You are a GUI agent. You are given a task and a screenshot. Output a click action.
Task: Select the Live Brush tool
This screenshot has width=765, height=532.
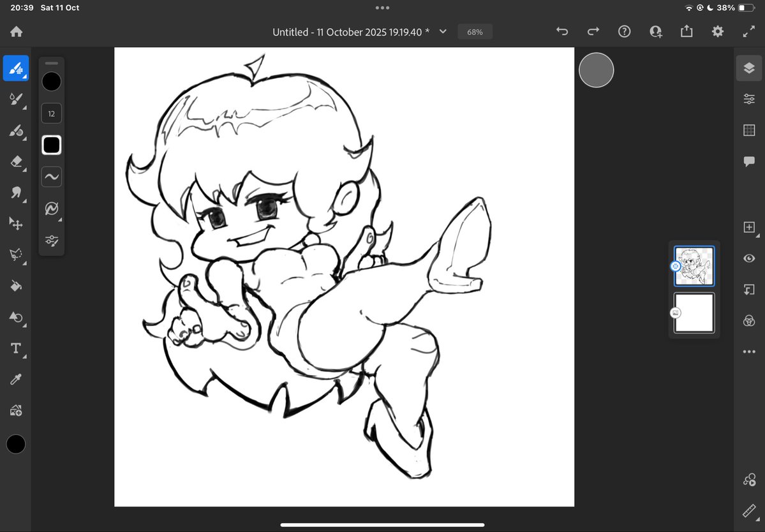[x=16, y=100]
